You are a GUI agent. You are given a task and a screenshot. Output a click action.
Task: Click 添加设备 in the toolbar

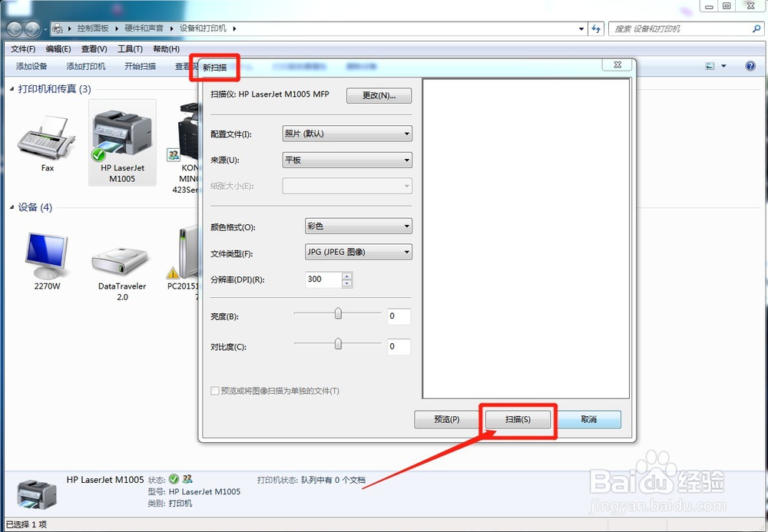31,66
